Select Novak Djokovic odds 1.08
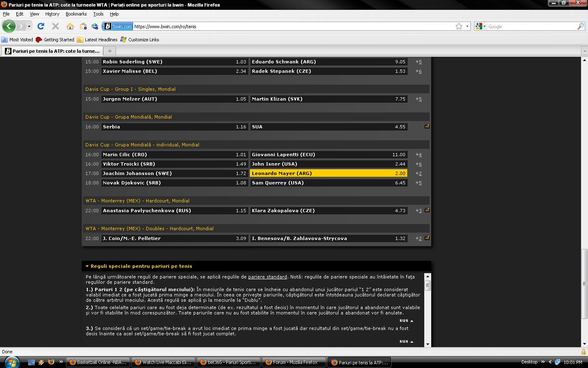 click(174, 183)
